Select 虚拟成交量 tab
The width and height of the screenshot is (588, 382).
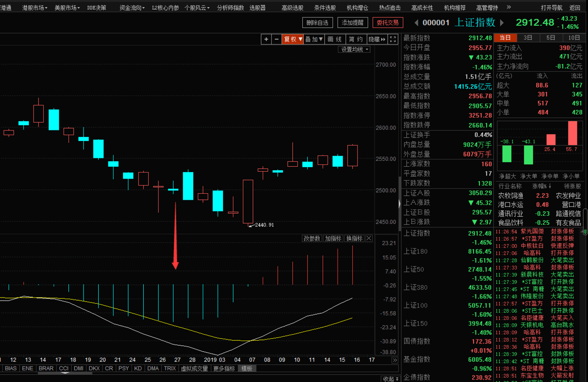pyautogui.click(x=194, y=368)
